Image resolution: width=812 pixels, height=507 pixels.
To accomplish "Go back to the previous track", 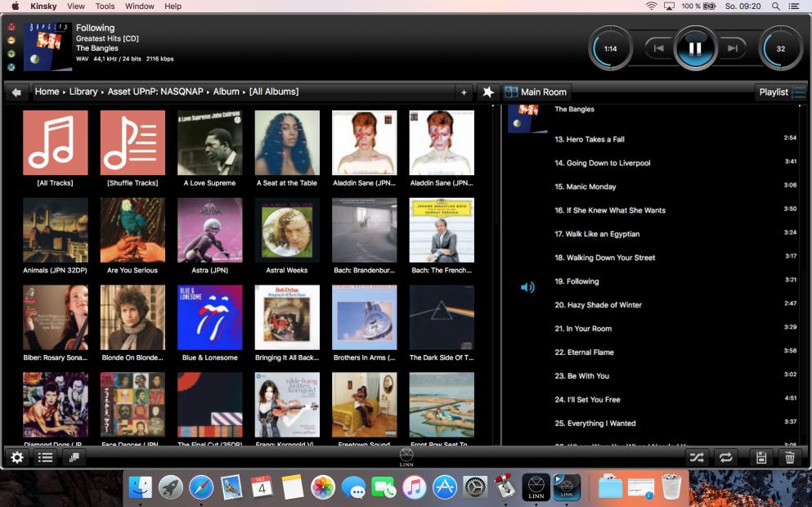I will coord(659,49).
